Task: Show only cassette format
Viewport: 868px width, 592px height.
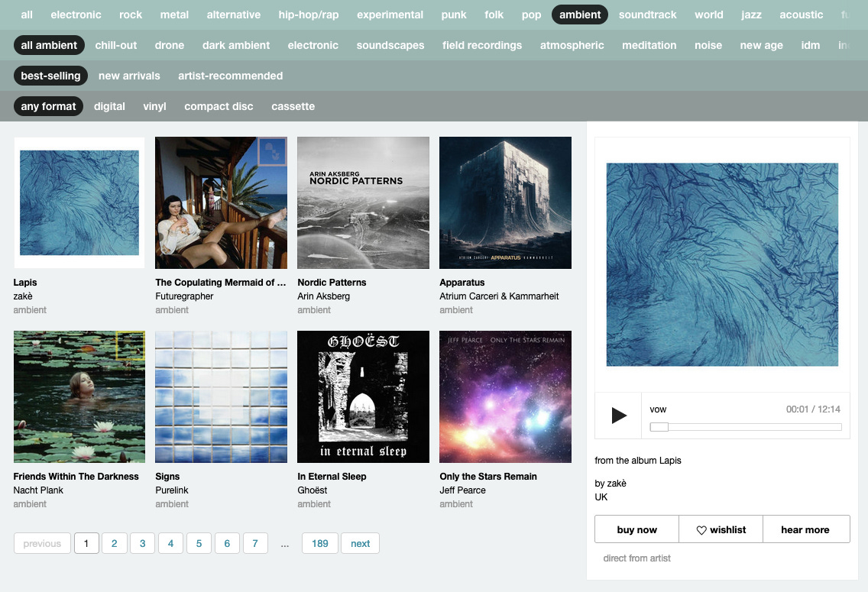Action: coord(293,106)
